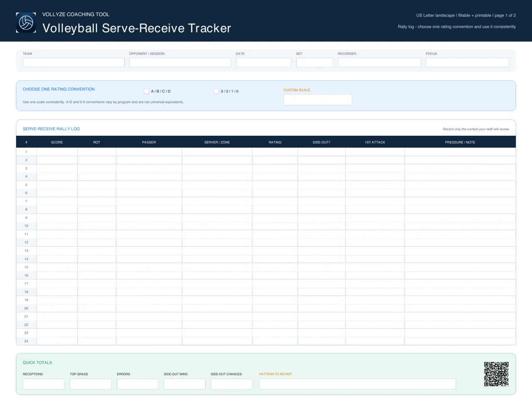The image size is (532, 411).
Task: Click the 'CHOOSE ONE RATING CONVENTION' heading
Action: click(59, 89)
